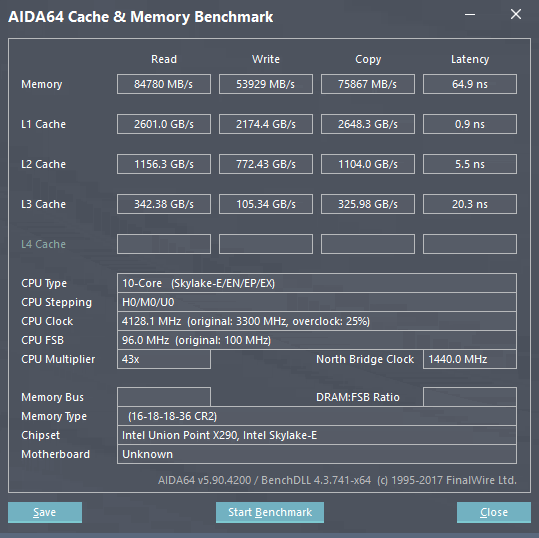
Task: Select the L3 Cache Copy 325.98 GB/s field
Action: (x=368, y=204)
